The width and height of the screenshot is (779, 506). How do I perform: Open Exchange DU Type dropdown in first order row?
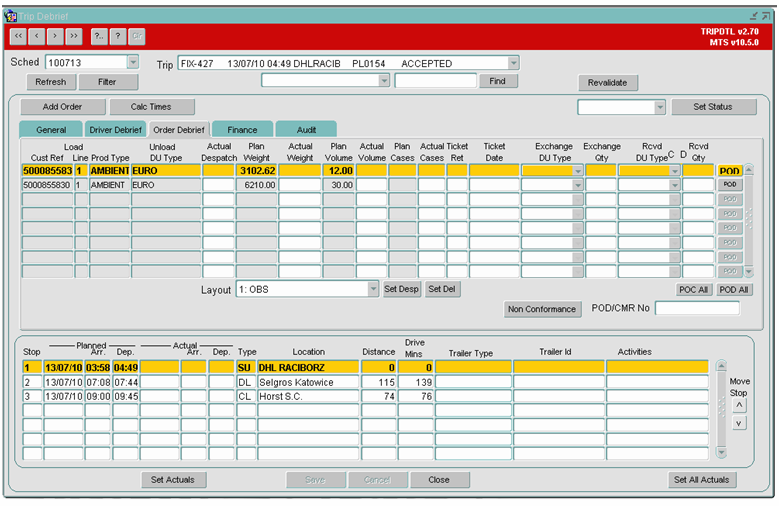577,171
